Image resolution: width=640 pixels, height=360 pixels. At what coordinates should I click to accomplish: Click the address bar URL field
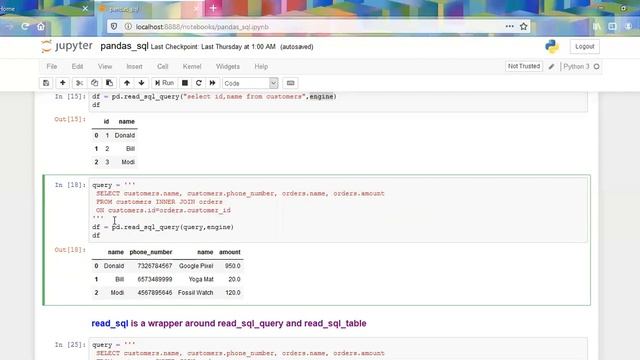[x=318, y=27]
